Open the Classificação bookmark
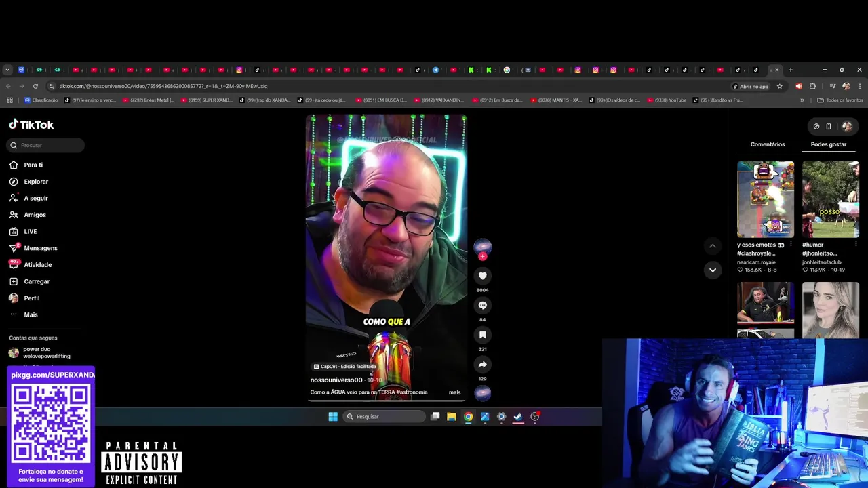The width and height of the screenshot is (868, 488). tap(41, 100)
